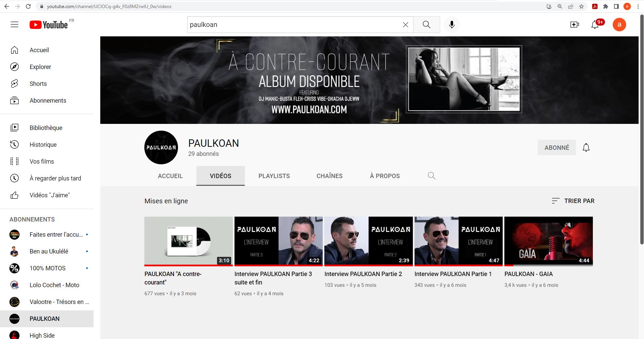Open browser extensions puzzle icon
Screen dimensions: 644x339
(x=606, y=6)
